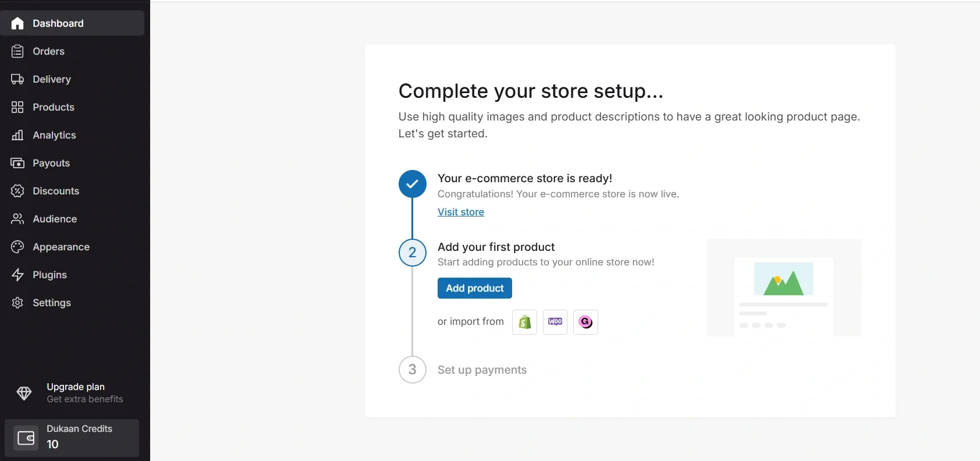Click the Appearance palette icon
Viewport: 980px width, 461px height.
(x=17, y=247)
